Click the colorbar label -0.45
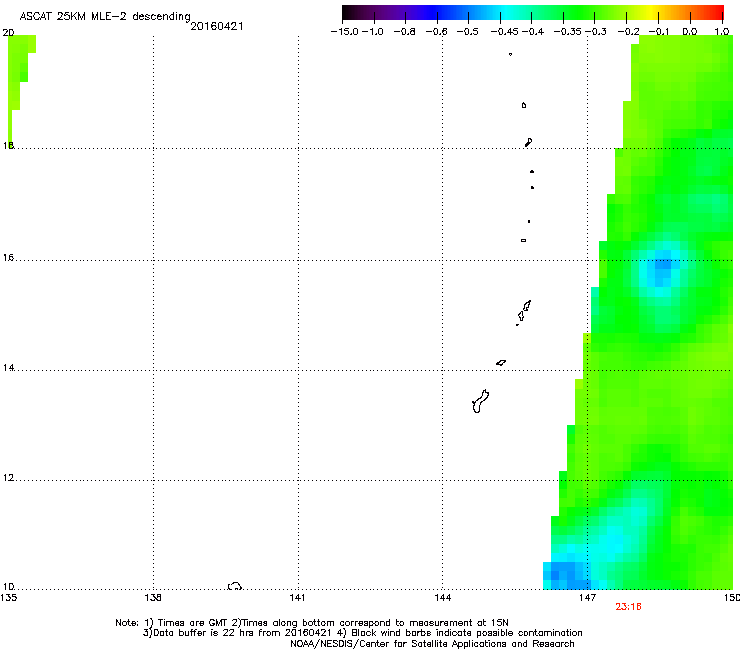 coord(505,32)
